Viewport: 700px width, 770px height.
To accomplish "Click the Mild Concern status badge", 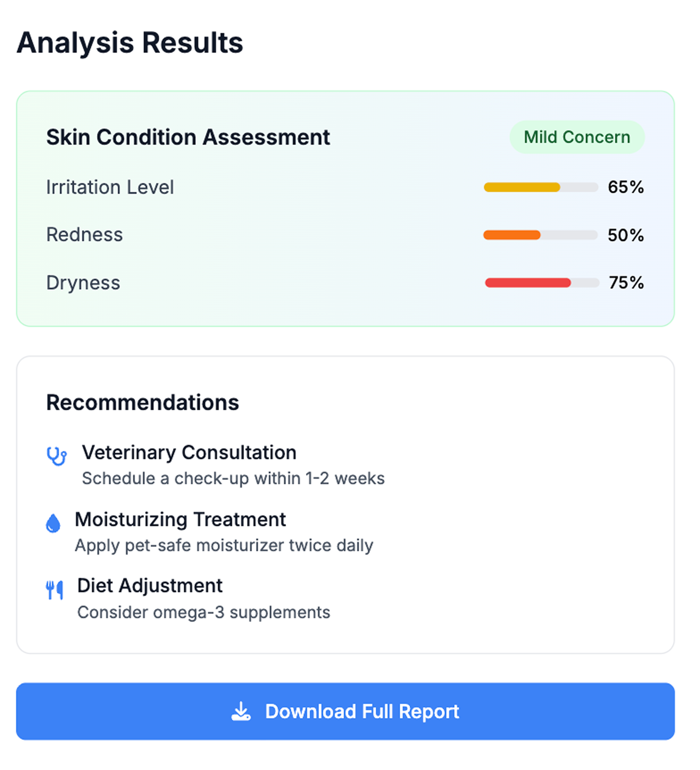I will coord(576,137).
